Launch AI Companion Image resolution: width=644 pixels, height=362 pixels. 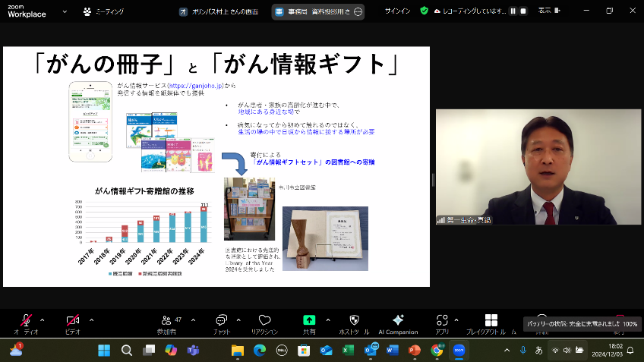398,321
